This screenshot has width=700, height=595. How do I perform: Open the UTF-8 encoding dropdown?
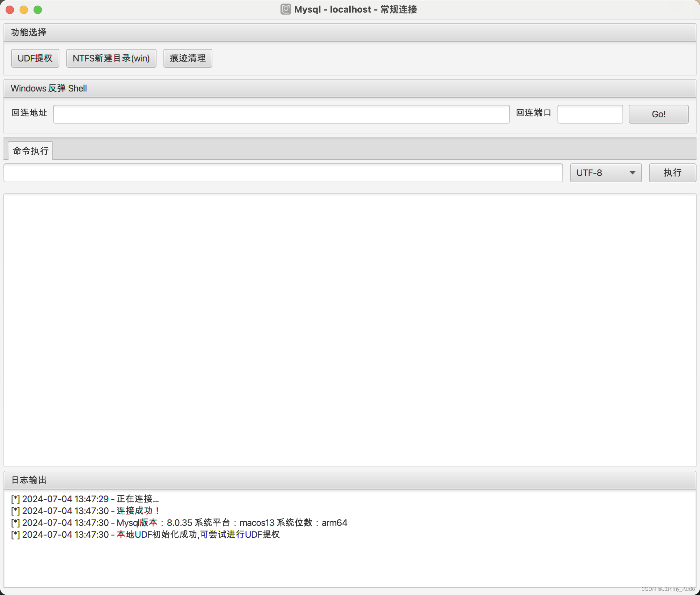[605, 173]
